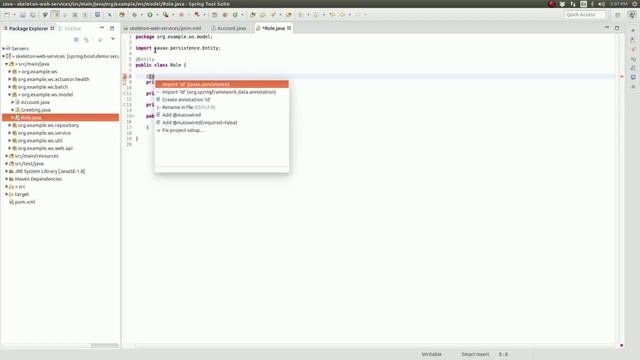The width and height of the screenshot is (640, 360).
Task: Select org.example.ws.util package
Action: (x=40, y=140)
